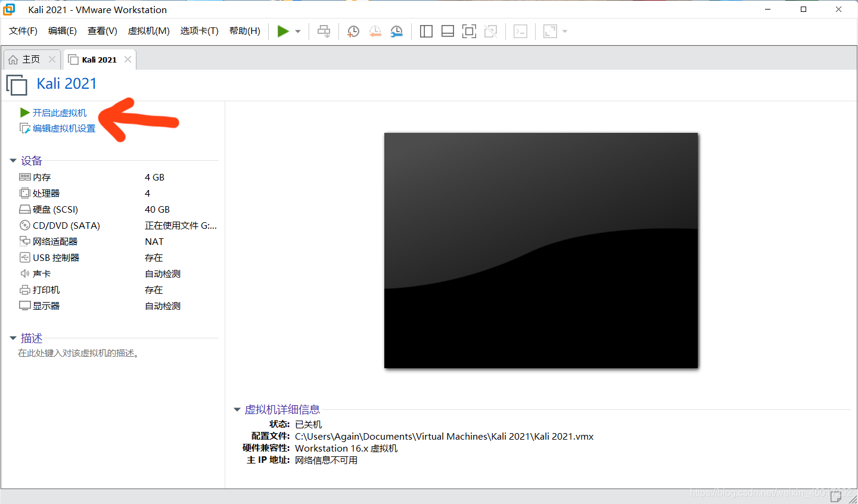The image size is (858, 504).
Task: Open the 帮助(H) menu
Action: pos(245,31)
